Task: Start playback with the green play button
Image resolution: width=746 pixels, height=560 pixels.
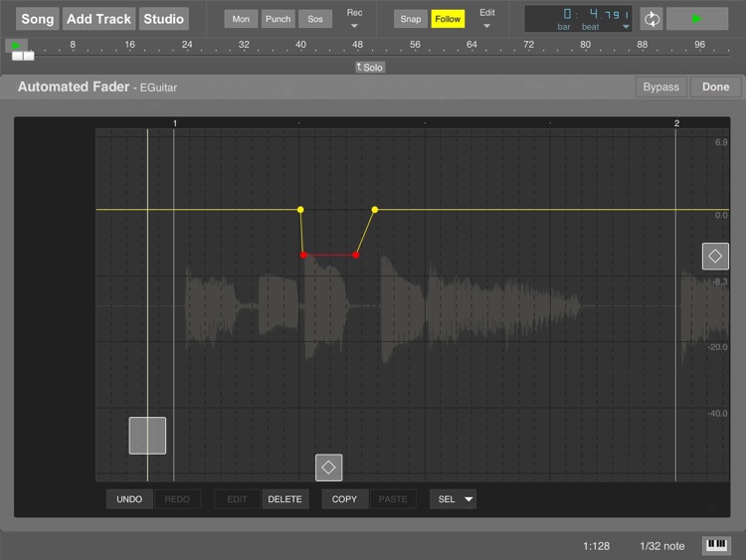Action: pyautogui.click(x=697, y=19)
